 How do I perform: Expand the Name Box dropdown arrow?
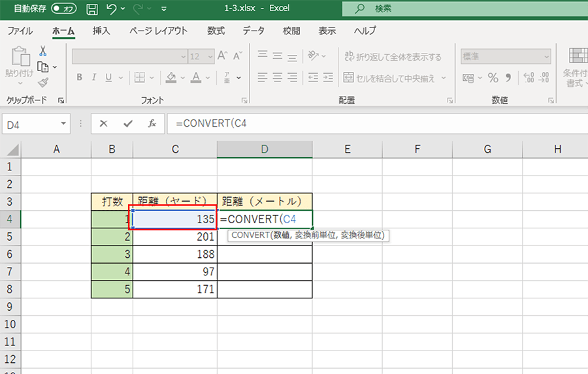click(63, 123)
